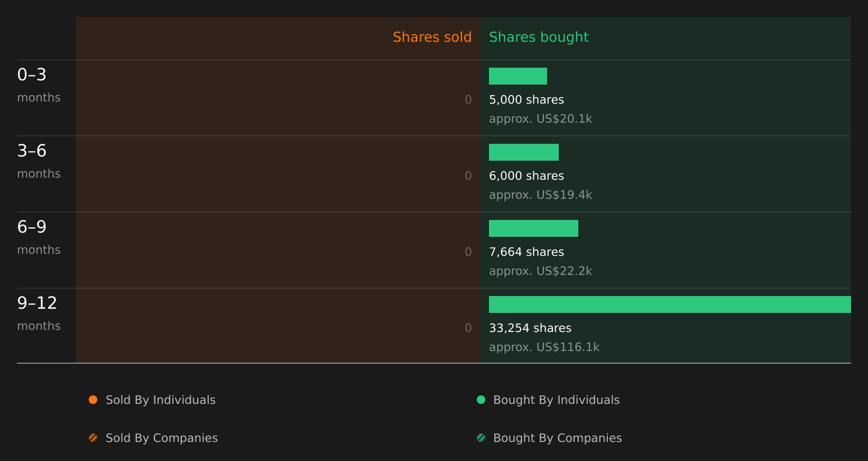The image size is (868, 461).
Task: Click the sold count 0 in 6–9 months row
Action: tap(468, 252)
